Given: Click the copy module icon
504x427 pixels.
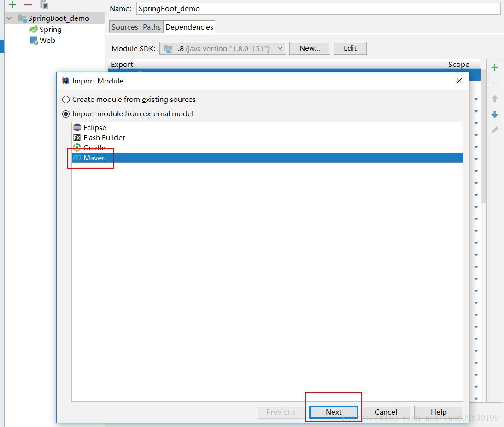Looking at the screenshot, I should pyautogui.click(x=44, y=5).
